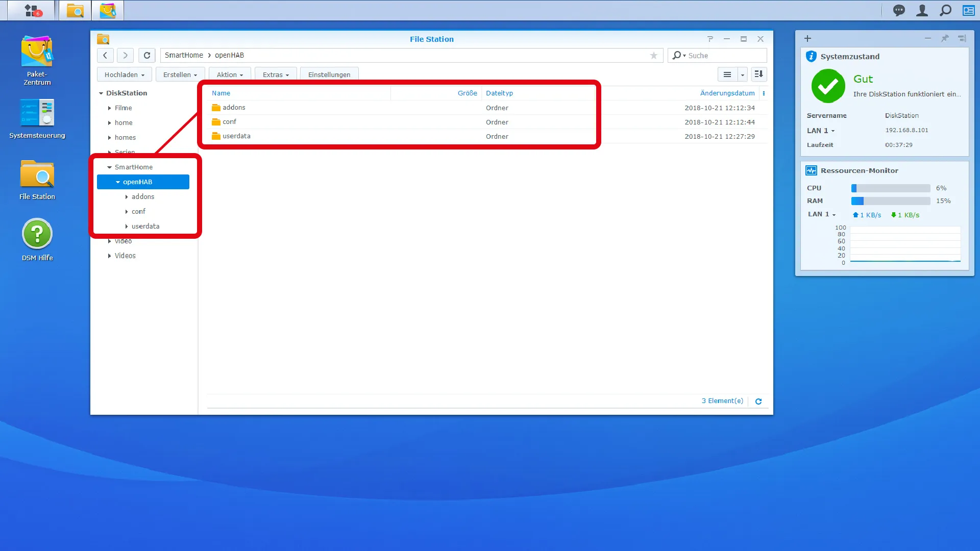Go forward to the next folder
Screen dimensions: 980x551
(125, 55)
